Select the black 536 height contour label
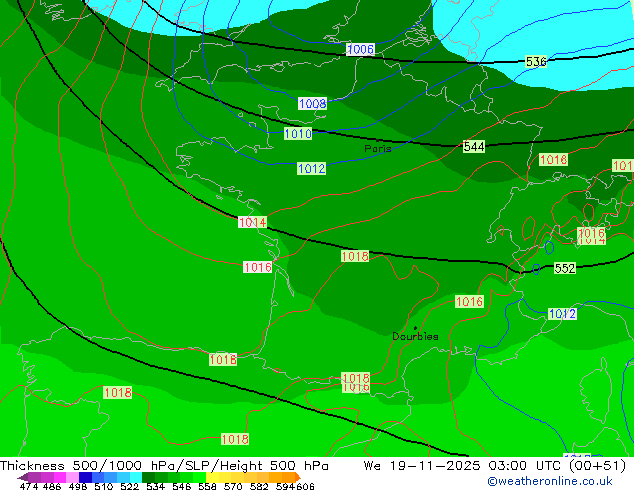Image resolution: width=634 pixels, height=490 pixels. coord(536,61)
